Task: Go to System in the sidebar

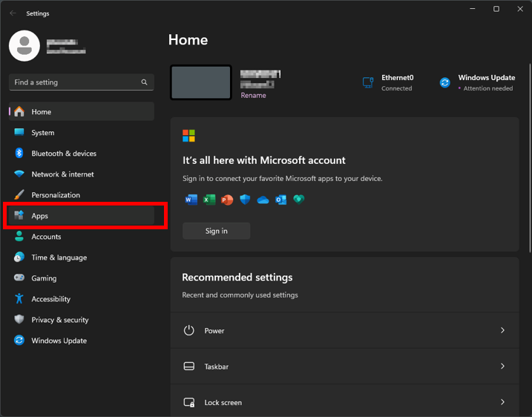Action: pos(42,133)
